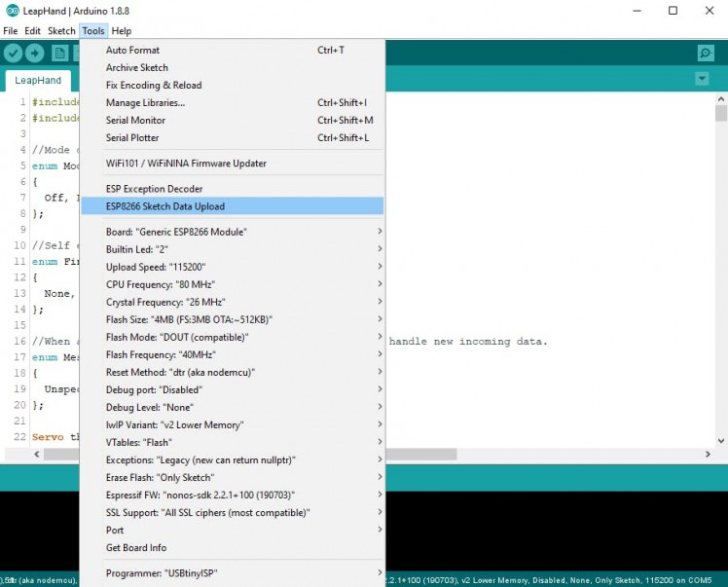Viewport: 728px width, 587px height.
Task: Expand VTables Flash submenu
Action: [x=233, y=443]
